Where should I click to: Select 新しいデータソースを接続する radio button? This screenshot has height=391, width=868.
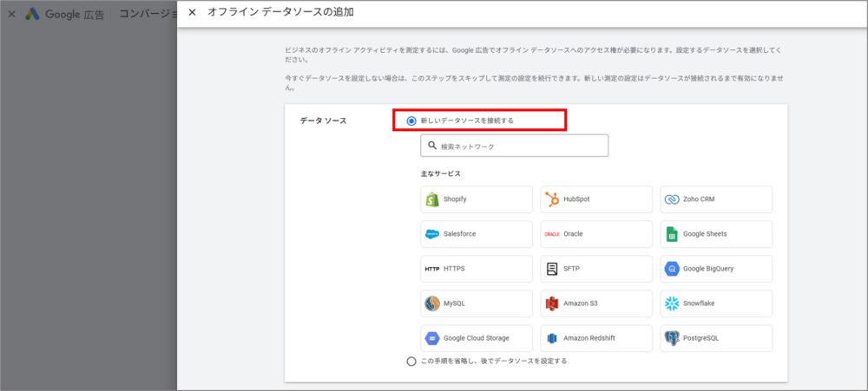[411, 121]
